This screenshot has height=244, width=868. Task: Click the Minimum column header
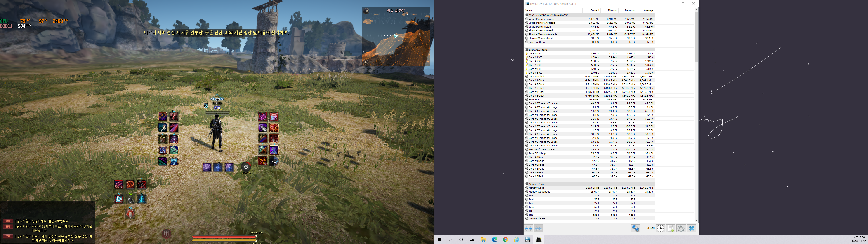610,10
